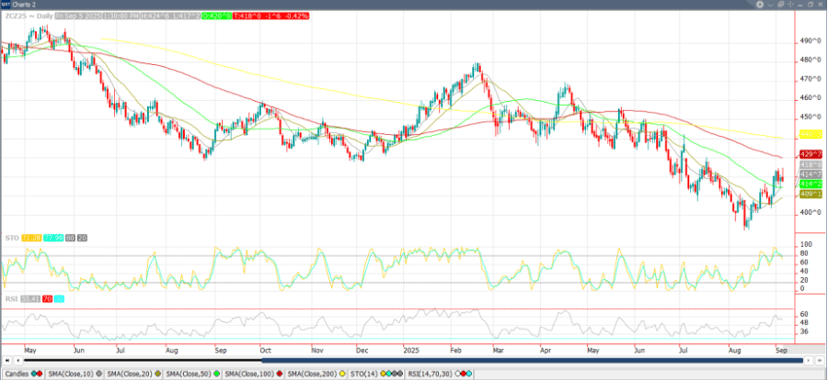Click the 2025 label on time axis
Viewport: 828px width, 380px height.
tap(410, 350)
